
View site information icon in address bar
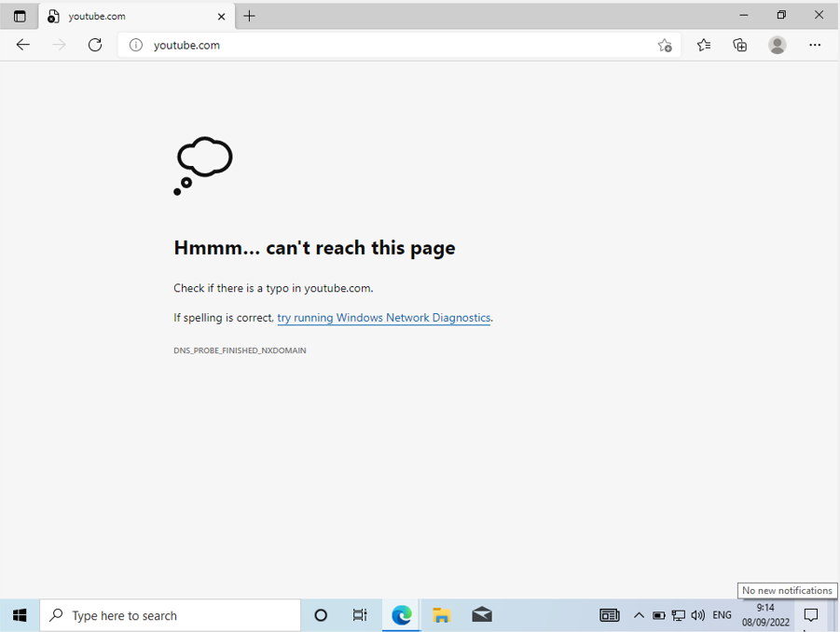pos(136,45)
